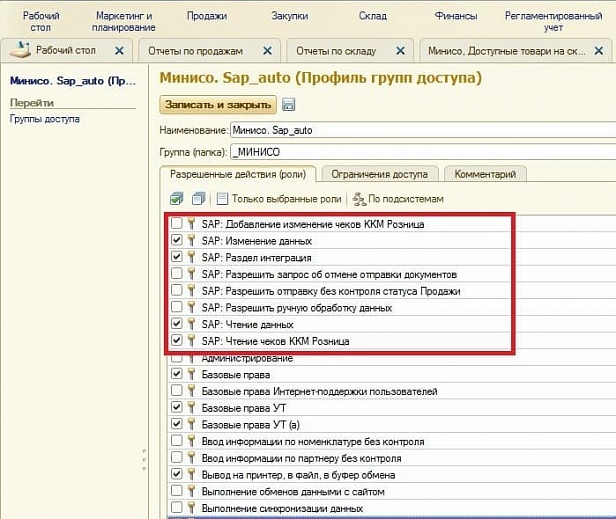Close the Отчеты по продажам tab

[x=268, y=51]
